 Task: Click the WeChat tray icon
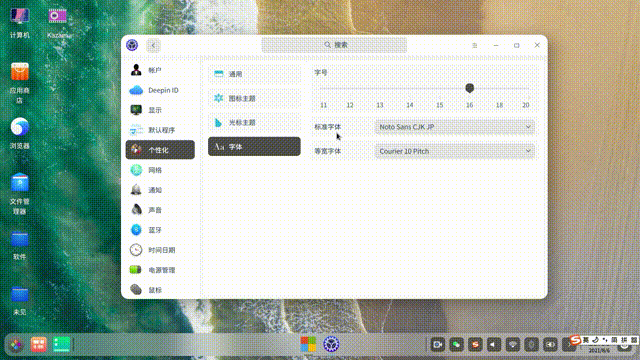point(456,345)
